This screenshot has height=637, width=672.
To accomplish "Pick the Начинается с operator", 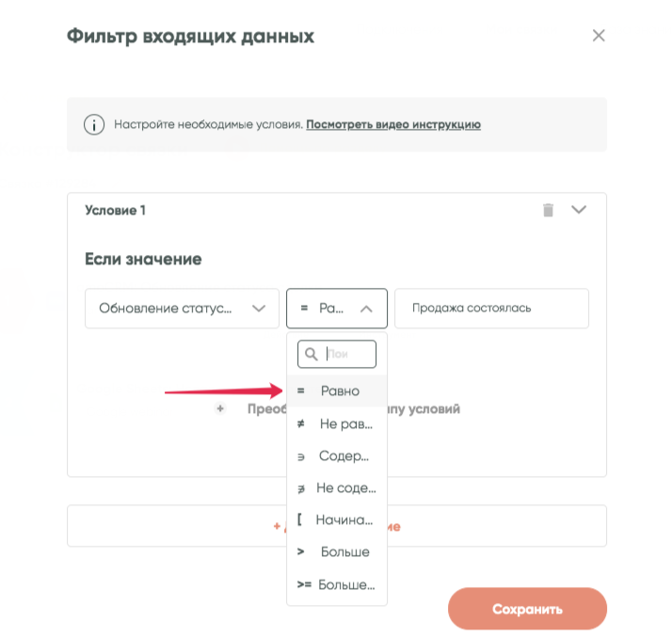I will [x=337, y=520].
